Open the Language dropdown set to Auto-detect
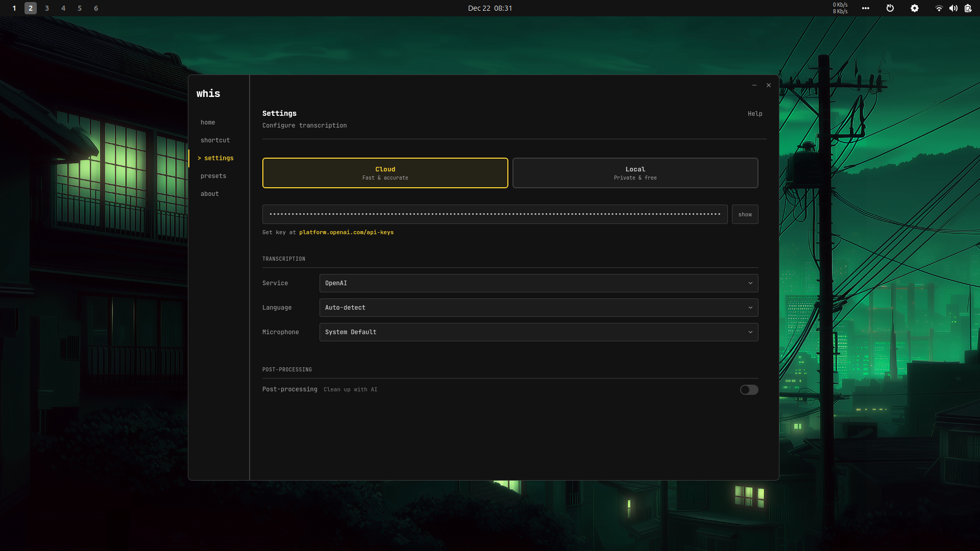This screenshot has width=980, height=551. click(x=538, y=308)
